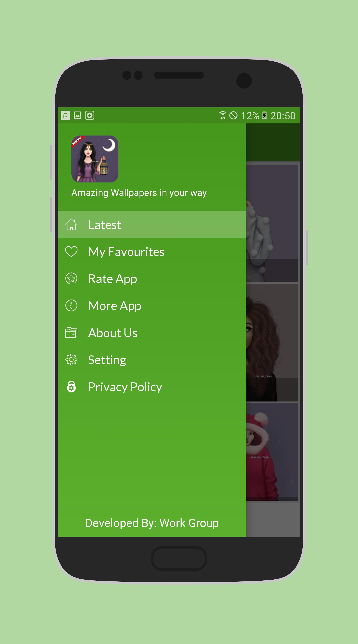Open the Setting menu item
The image size is (358, 644).
coord(107,360)
